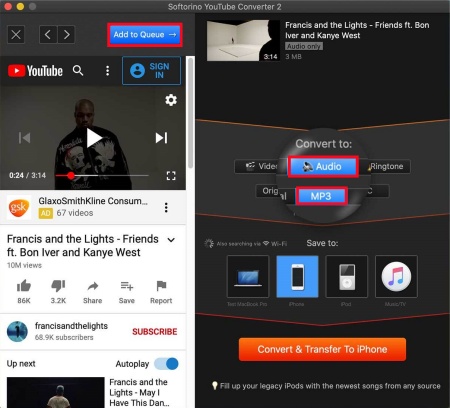Save to the iPod device icon

coord(347,276)
